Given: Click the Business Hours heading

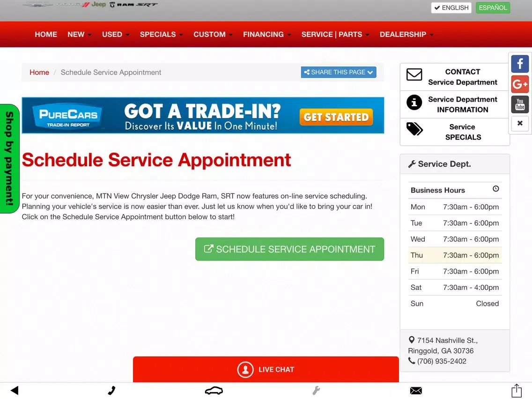Looking at the screenshot, I should [x=438, y=190].
